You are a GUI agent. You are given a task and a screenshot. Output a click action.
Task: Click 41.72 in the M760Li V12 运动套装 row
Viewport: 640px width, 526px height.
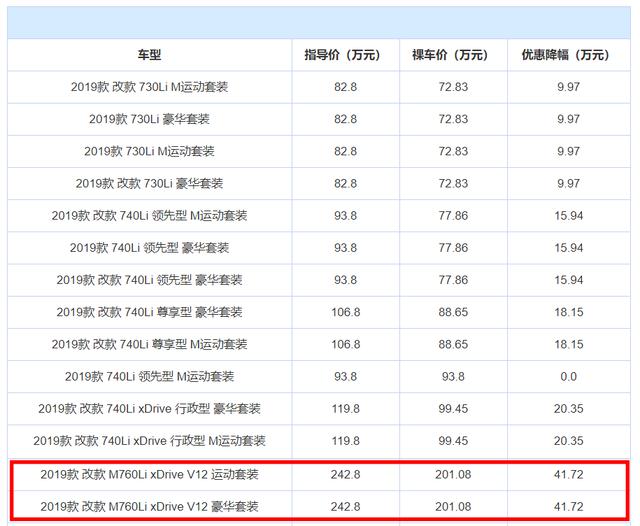coord(569,475)
